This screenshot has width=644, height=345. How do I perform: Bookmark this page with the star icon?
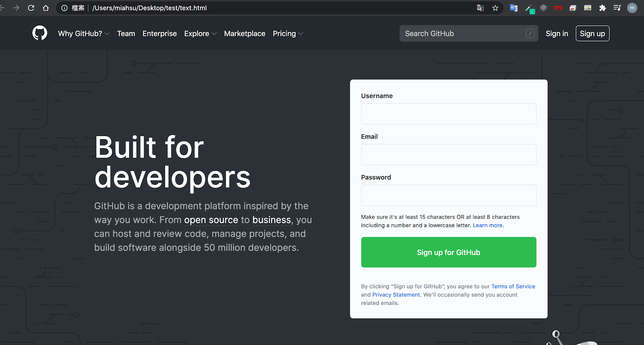(x=495, y=8)
